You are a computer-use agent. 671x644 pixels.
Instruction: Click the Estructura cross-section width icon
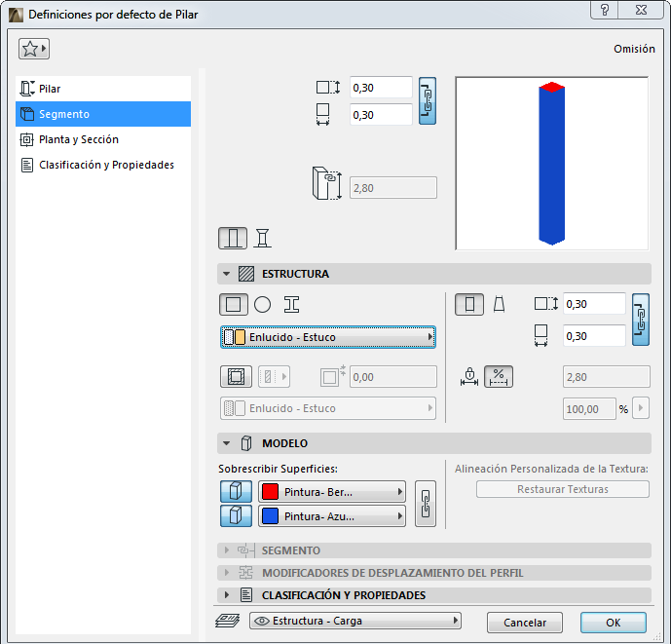click(541, 336)
